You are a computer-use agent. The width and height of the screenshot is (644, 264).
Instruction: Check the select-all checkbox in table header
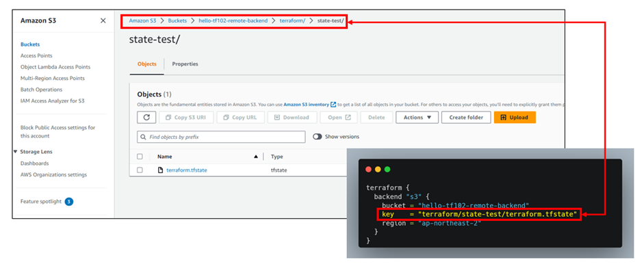(140, 157)
